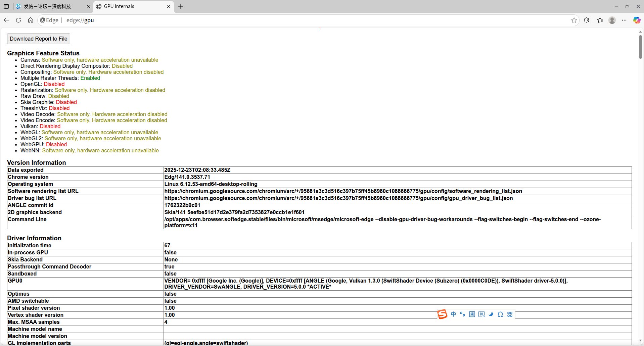Click the Download Report to File button

39,39
